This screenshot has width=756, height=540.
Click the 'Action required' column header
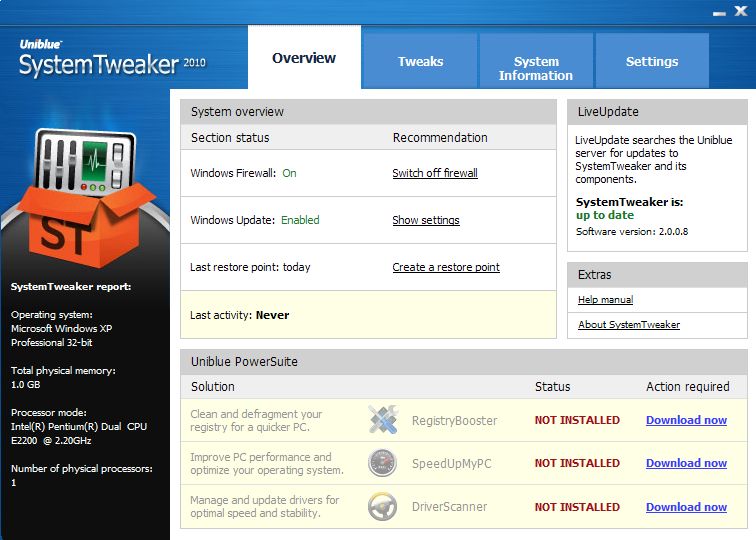(688, 387)
